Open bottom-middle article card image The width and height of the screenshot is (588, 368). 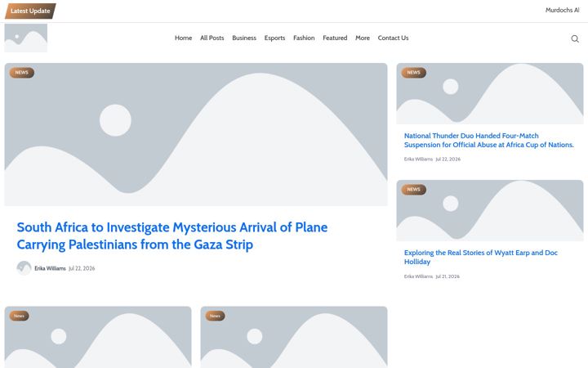click(x=294, y=337)
